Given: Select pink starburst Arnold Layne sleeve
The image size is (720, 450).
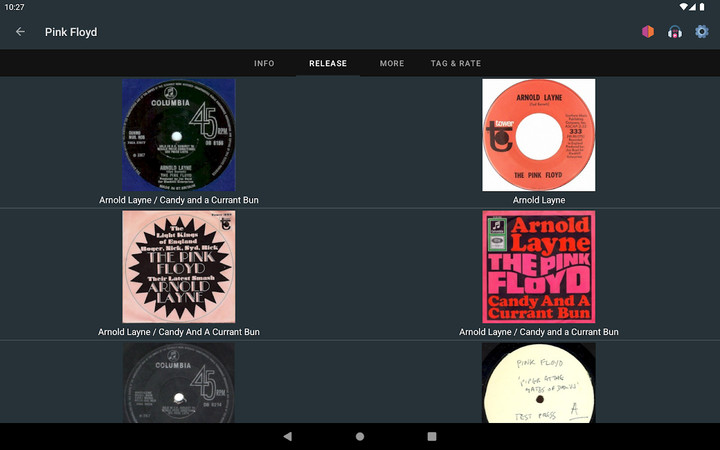Looking at the screenshot, I should click(x=179, y=267).
